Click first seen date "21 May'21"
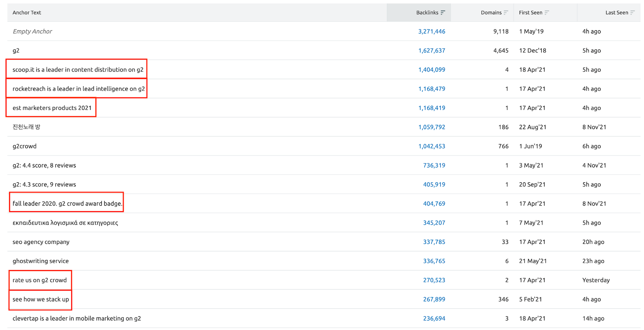This screenshot has width=644, height=330. pyautogui.click(x=533, y=261)
